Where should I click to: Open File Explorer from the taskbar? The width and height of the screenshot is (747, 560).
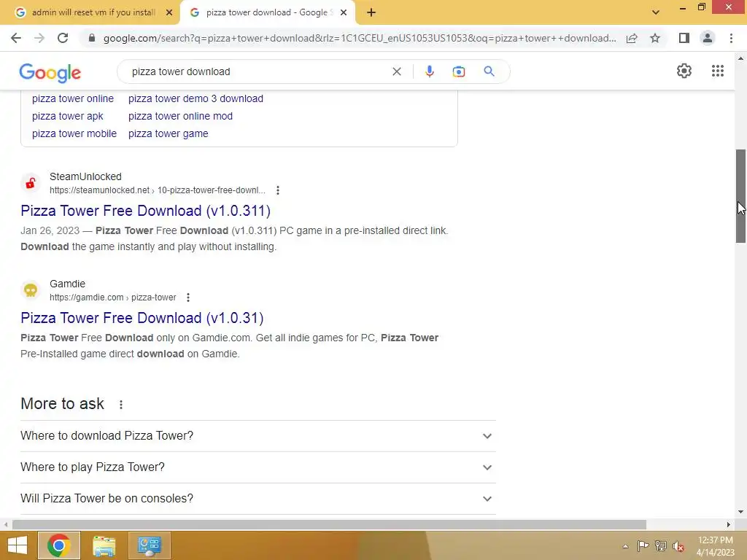pyautogui.click(x=104, y=545)
